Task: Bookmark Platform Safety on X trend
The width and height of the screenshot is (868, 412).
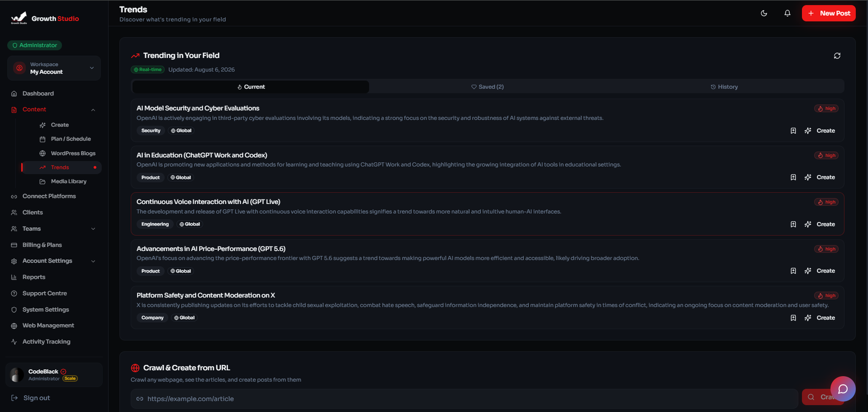Action: coord(793,318)
